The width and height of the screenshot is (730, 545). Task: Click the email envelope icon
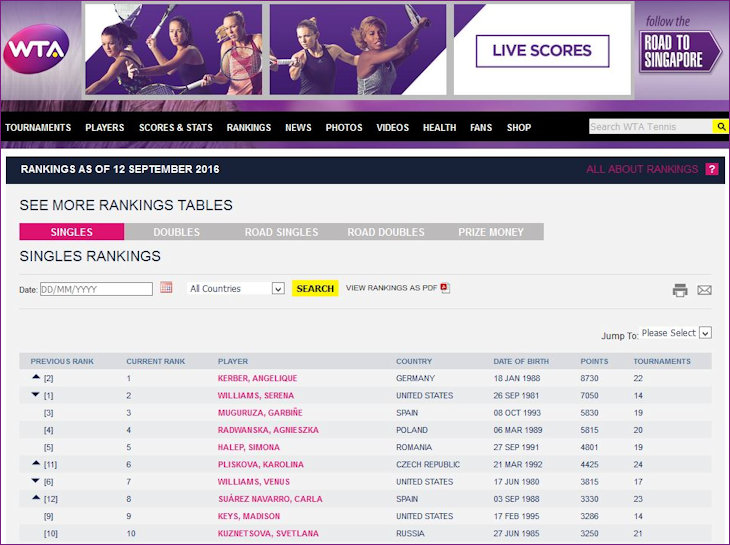(704, 290)
